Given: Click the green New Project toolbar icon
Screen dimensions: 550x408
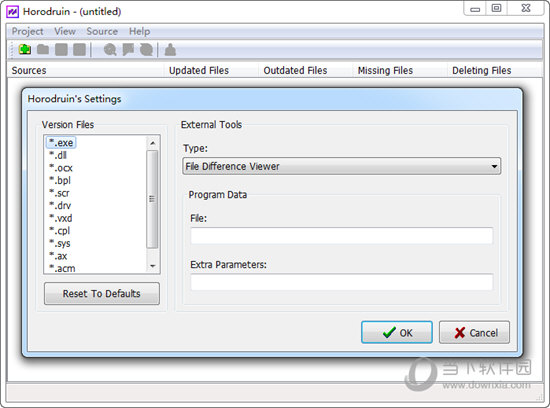Looking at the screenshot, I should click(x=25, y=49).
